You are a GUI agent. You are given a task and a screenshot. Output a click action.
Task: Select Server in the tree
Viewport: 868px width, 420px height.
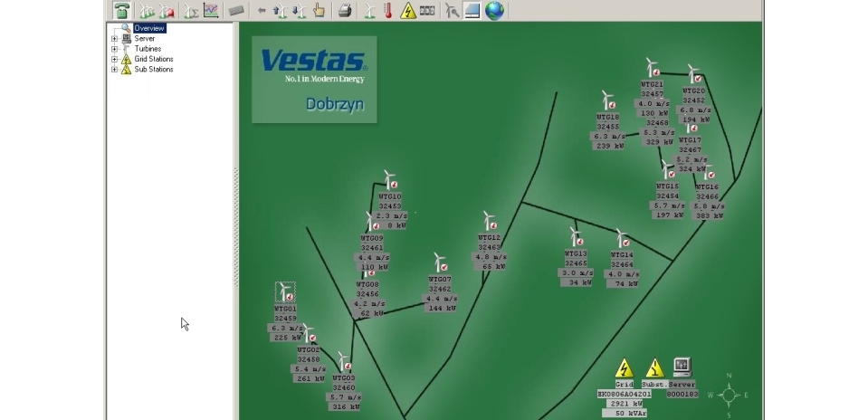[145, 39]
